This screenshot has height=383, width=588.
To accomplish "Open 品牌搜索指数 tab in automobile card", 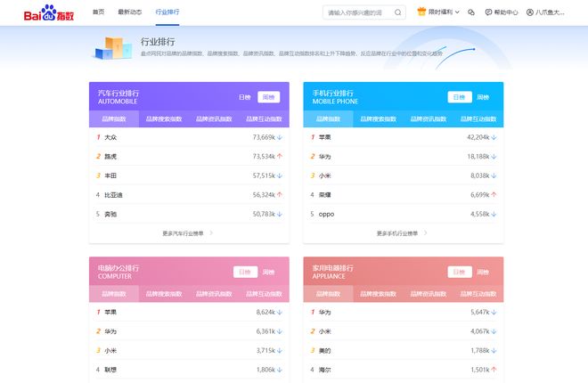I will click(164, 118).
